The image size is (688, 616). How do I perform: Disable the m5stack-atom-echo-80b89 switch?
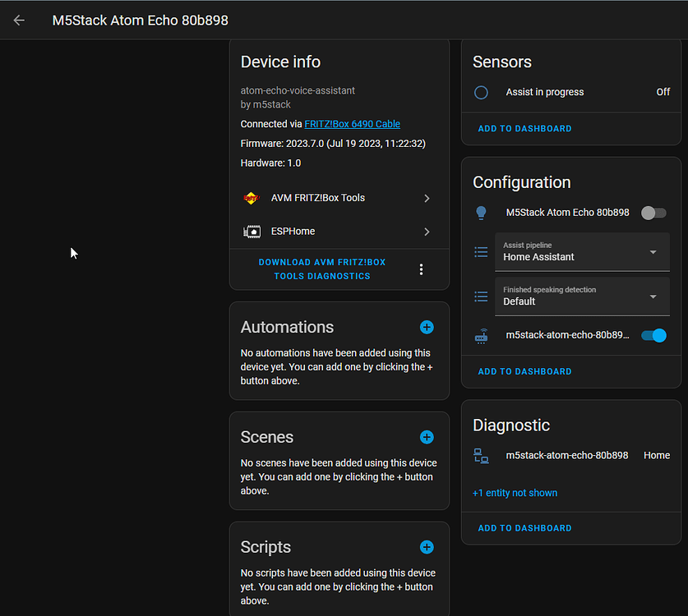pos(653,335)
